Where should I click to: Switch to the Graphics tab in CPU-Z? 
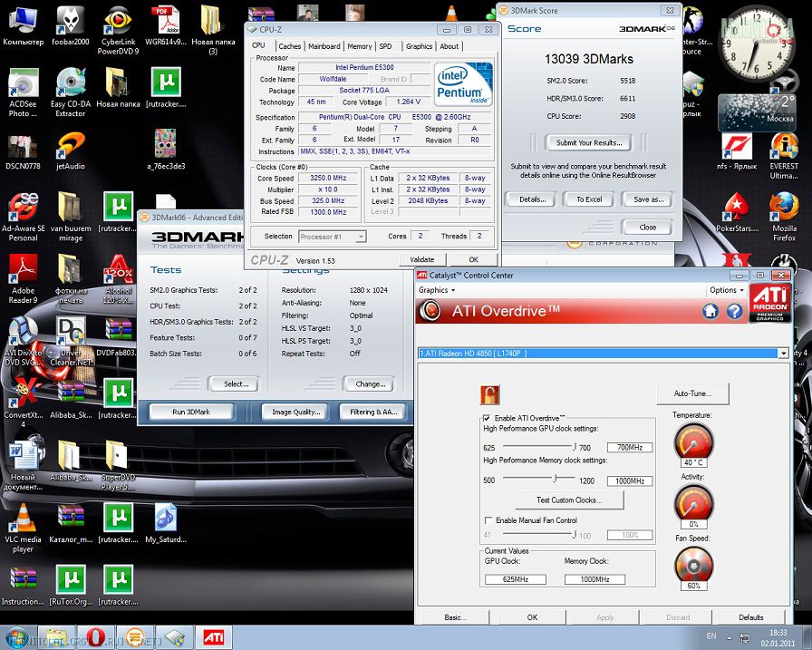click(419, 46)
